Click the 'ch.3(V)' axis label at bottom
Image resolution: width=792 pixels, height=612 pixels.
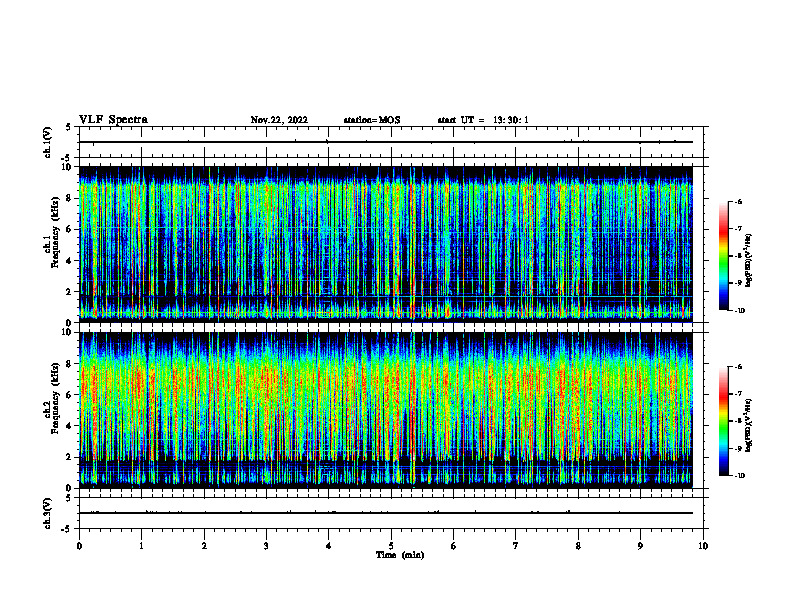point(47,513)
